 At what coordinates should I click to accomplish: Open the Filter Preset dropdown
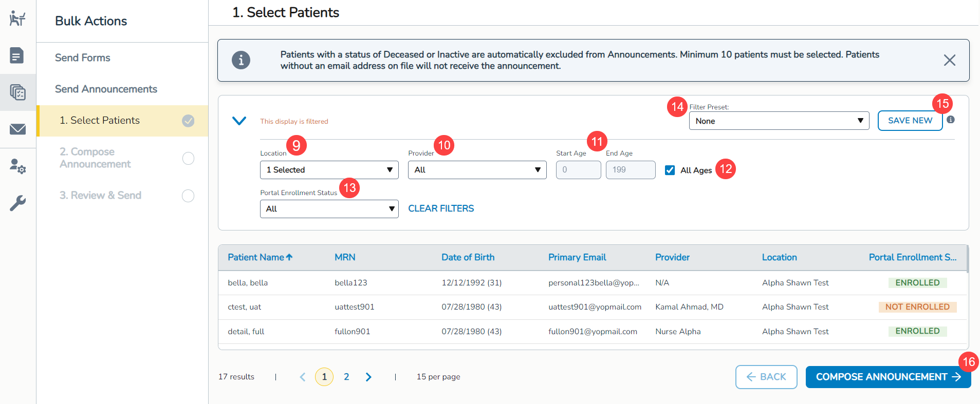pyautogui.click(x=779, y=121)
